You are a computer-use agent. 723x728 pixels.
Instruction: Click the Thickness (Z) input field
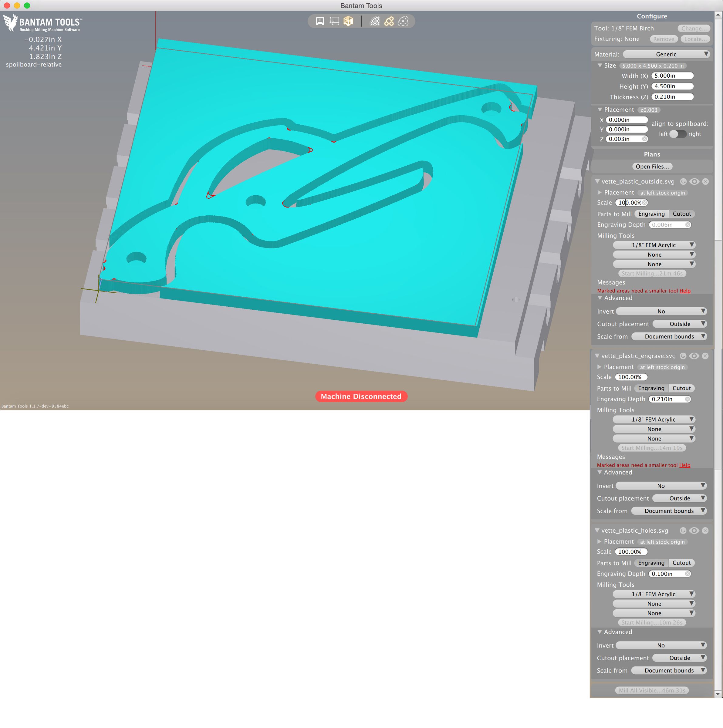[672, 97]
